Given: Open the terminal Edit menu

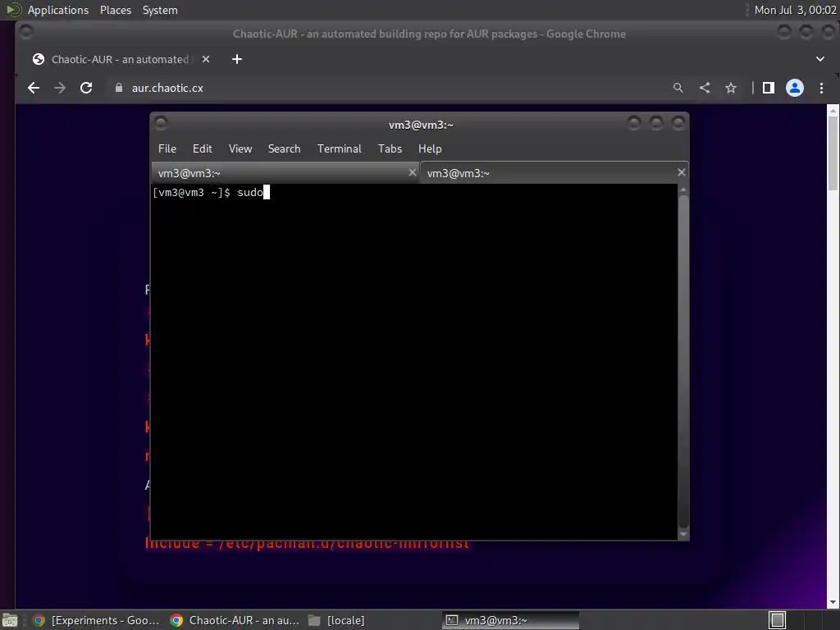Looking at the screenshot, I should coord(203,149).
